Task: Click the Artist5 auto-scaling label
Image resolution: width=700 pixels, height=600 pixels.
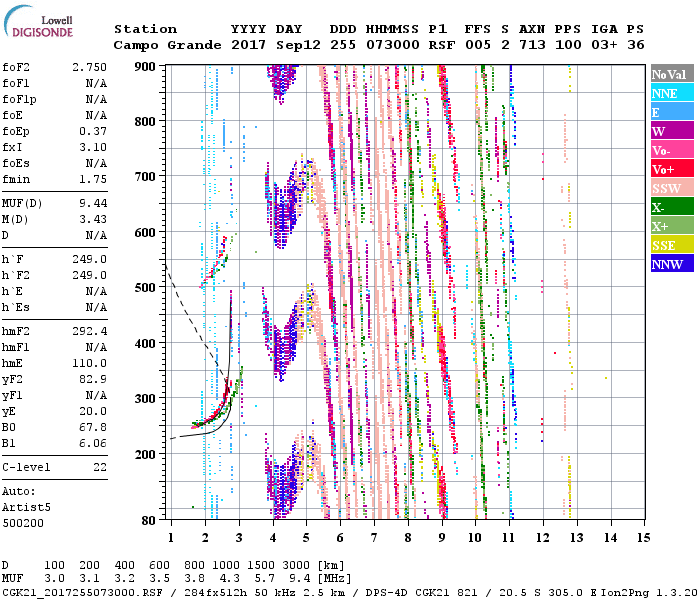Action: tap(25, 507)
